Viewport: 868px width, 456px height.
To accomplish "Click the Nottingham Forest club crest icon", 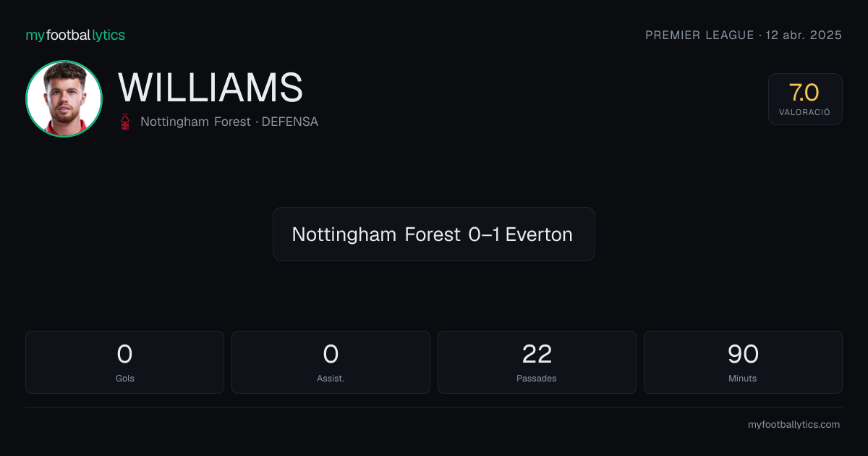I will point(126,122).
